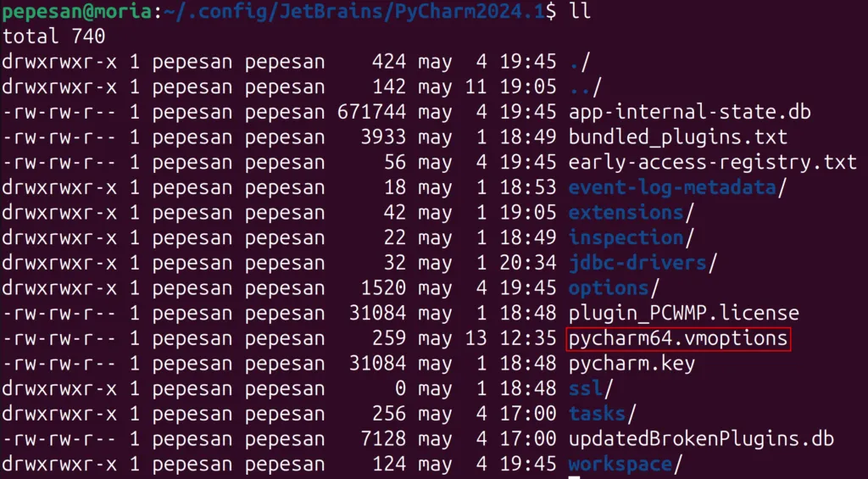Select the early-access-registry.txt file entry

(713, 163)
